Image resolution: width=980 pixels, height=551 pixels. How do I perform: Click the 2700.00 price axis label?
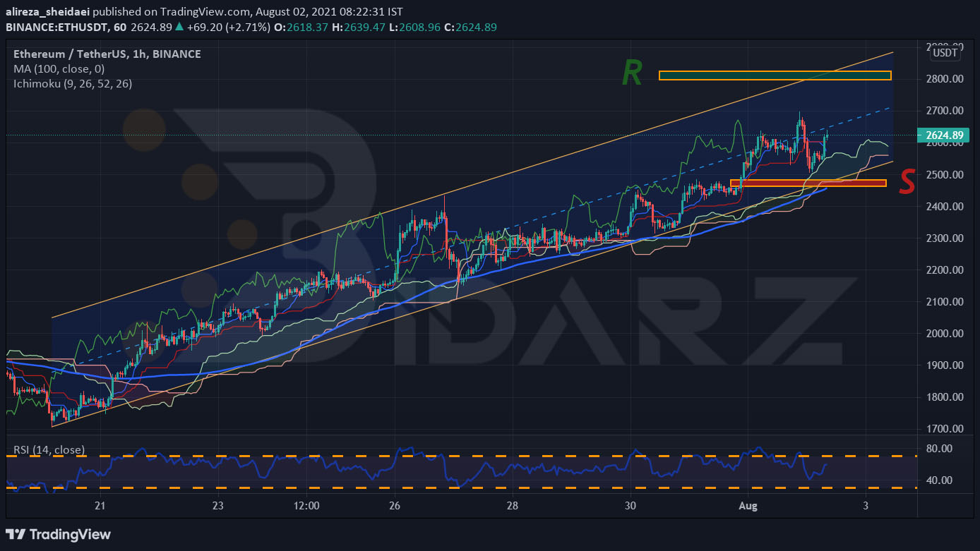point(945,111)
